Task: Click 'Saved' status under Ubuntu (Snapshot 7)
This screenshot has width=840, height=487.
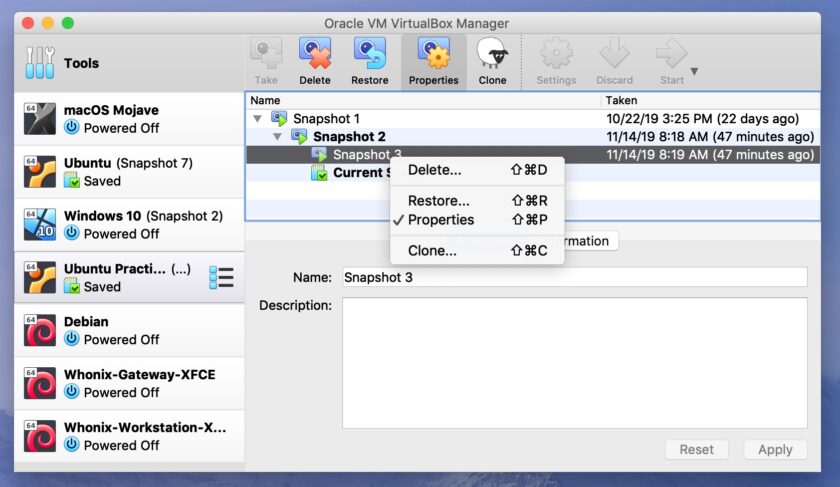Action: pyautogui.click(x=102, y=181)
